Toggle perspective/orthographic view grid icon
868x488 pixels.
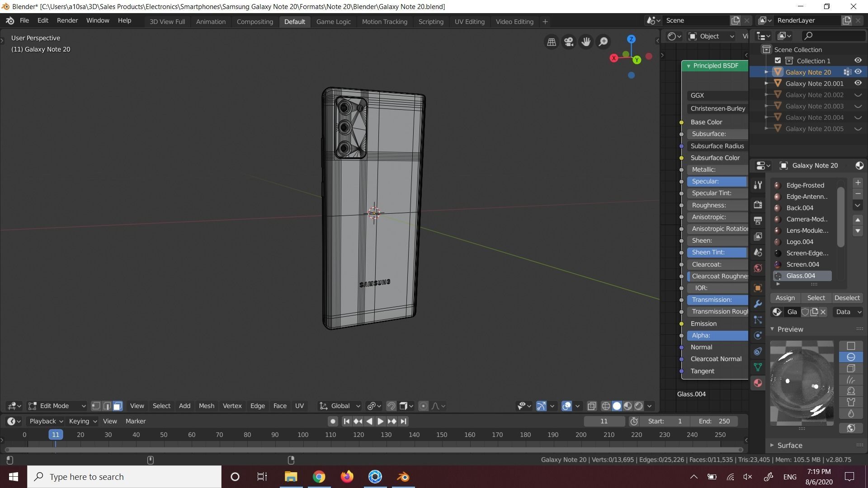pyautogui.click(x=551, y=42)
